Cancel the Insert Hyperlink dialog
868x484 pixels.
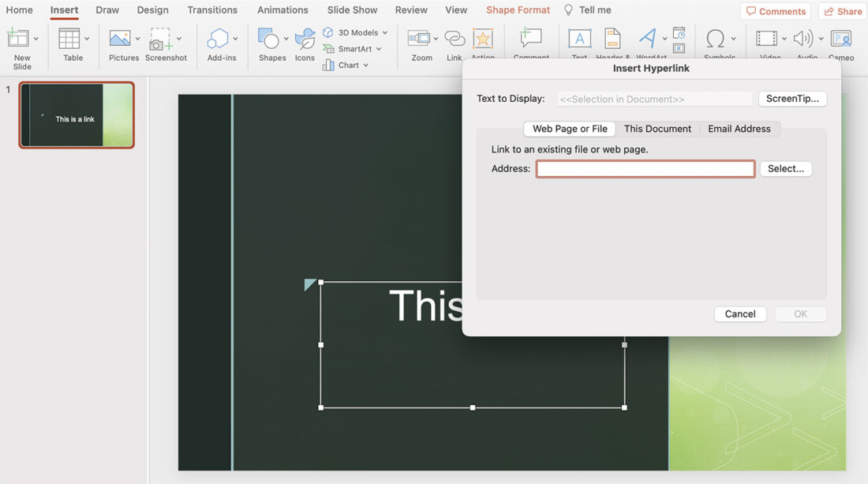pos(739,313)
